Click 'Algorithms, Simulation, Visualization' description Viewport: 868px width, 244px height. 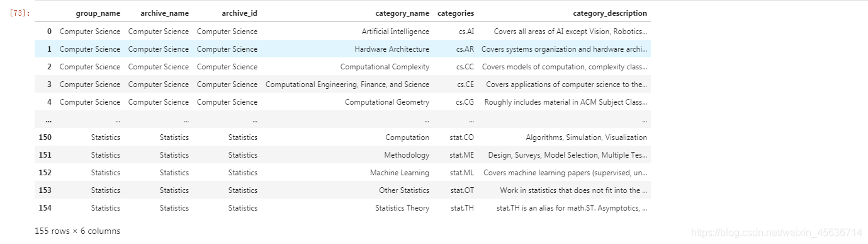tap(587, 137)
